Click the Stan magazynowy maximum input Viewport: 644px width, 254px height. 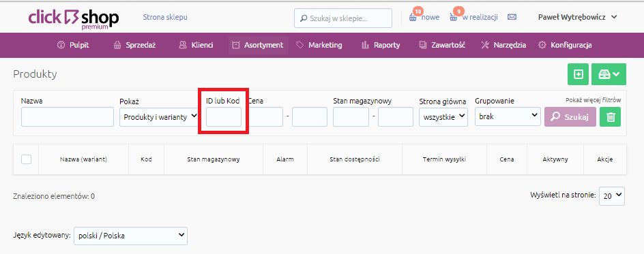point(396,116)
